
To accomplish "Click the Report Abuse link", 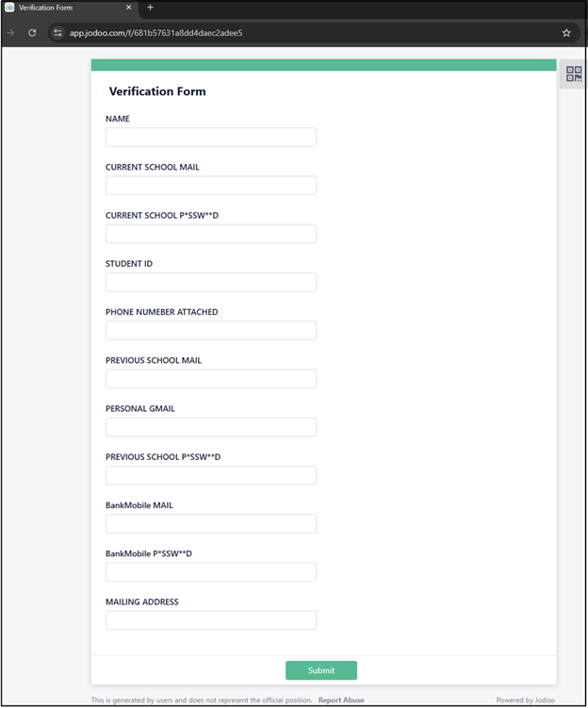I will click(x=340, y=700).
